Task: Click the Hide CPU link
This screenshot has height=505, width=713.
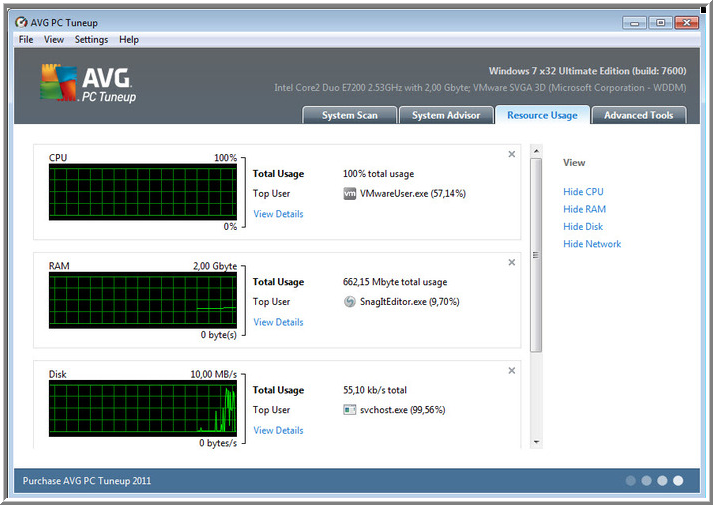Action: point(583,192)
